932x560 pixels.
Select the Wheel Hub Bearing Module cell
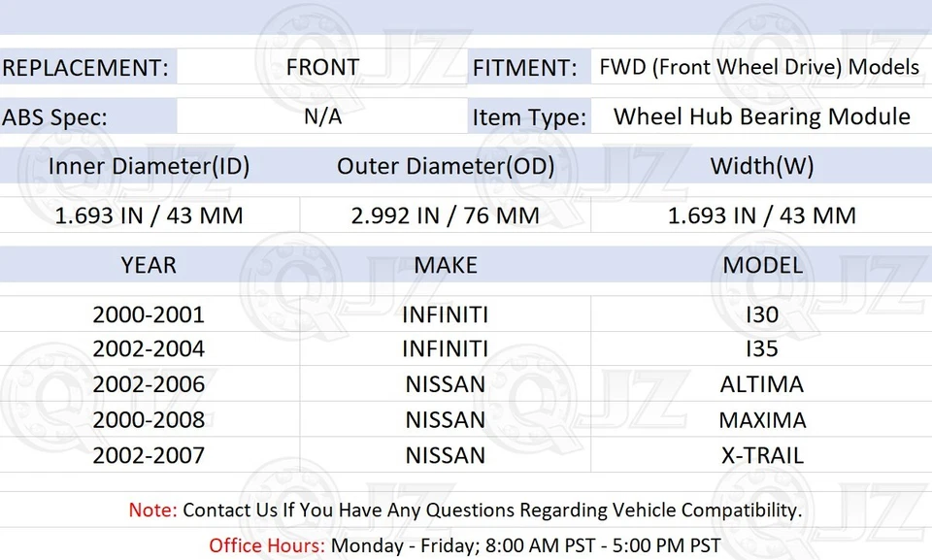tap(762, 117)
